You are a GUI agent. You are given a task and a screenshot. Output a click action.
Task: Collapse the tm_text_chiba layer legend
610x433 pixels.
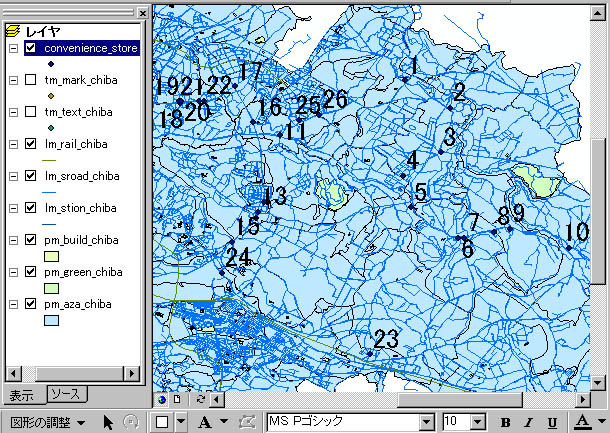pyautogui.click(x=14, y=112)
